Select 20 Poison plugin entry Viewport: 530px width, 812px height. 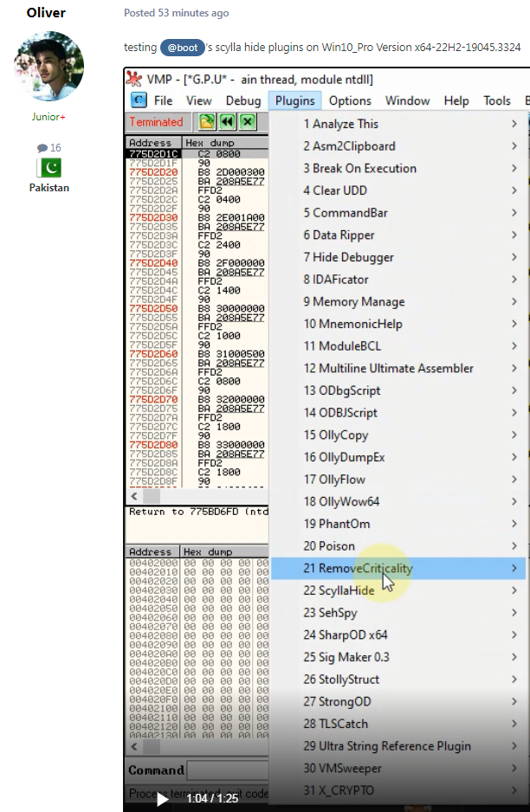(398, 546)
